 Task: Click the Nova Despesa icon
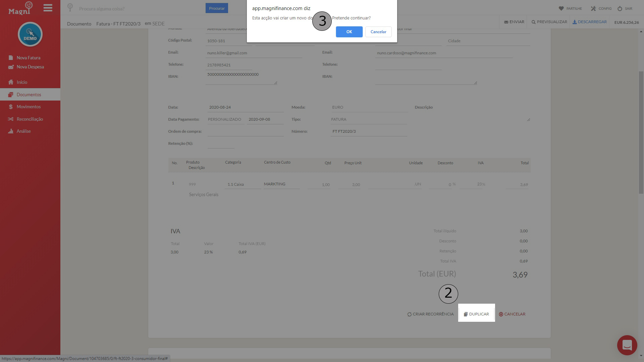(11, 67)
